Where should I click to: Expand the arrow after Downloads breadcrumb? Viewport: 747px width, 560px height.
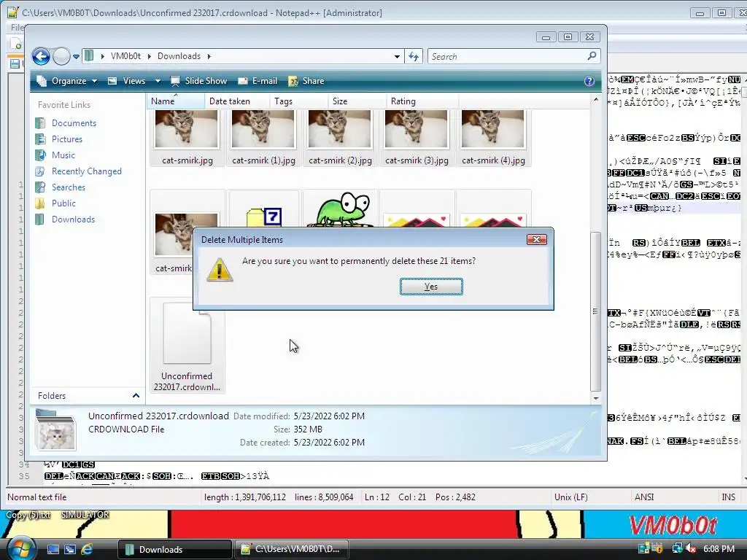coord(209,56)
